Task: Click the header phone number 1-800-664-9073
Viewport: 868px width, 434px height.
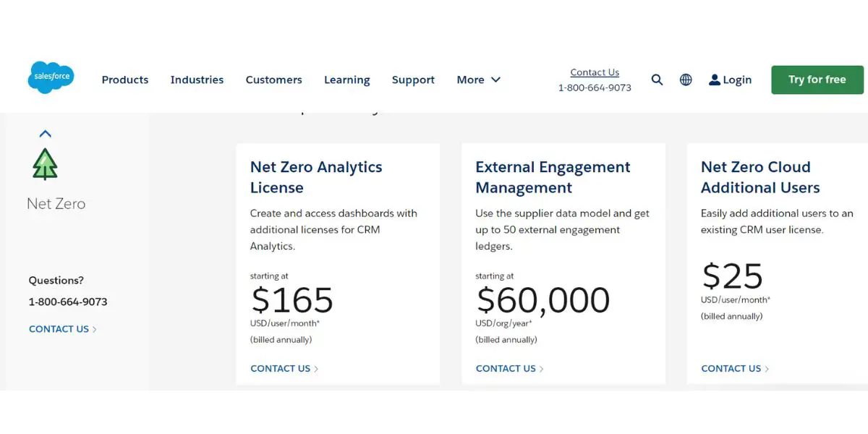Action: [595, 88]
